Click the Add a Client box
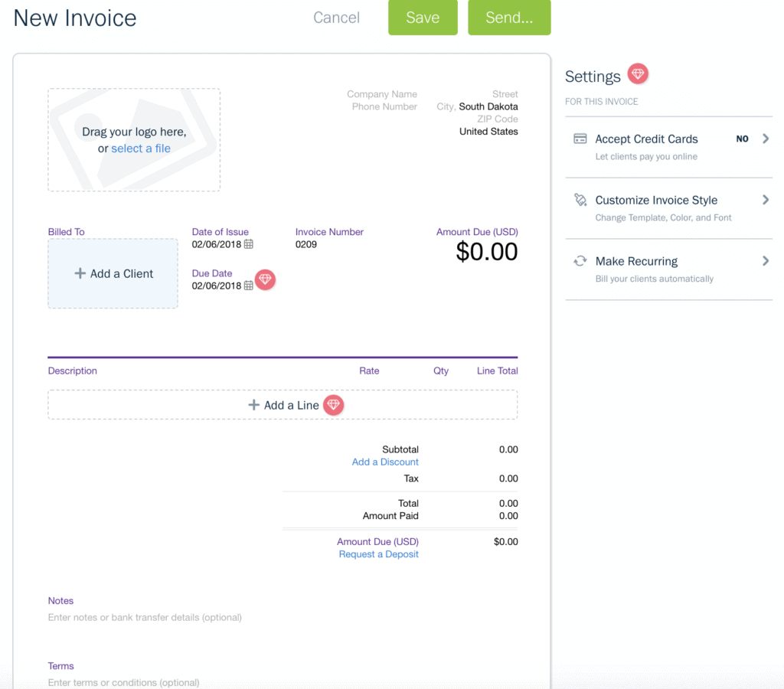Viewport: 784px width, 689px height. coord(113,273)
